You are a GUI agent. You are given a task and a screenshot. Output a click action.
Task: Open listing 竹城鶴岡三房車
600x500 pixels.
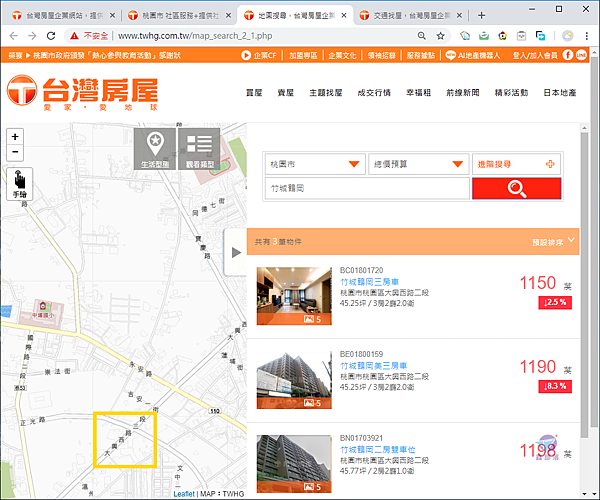tap(369, 282)
